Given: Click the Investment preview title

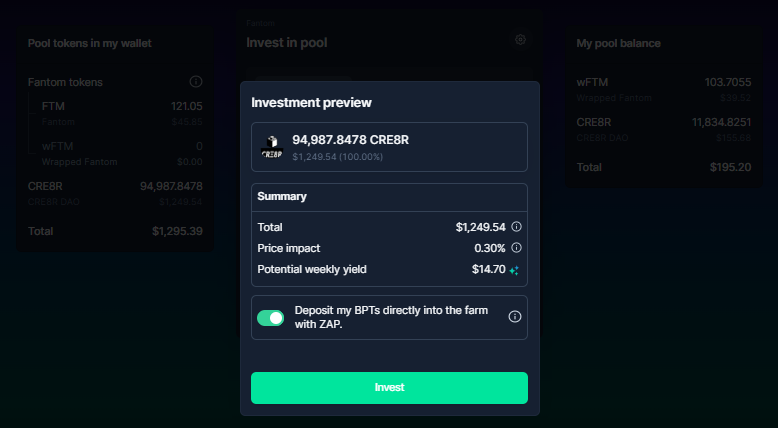Looking at the screenshot, I should (x=311, y=103).
